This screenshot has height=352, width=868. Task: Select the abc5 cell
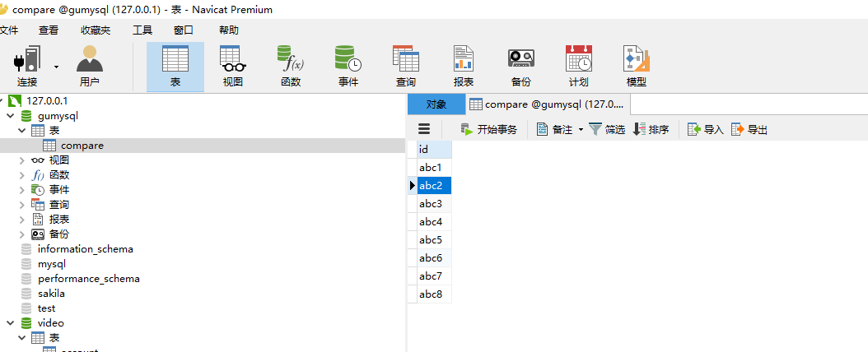coord(435,240)
